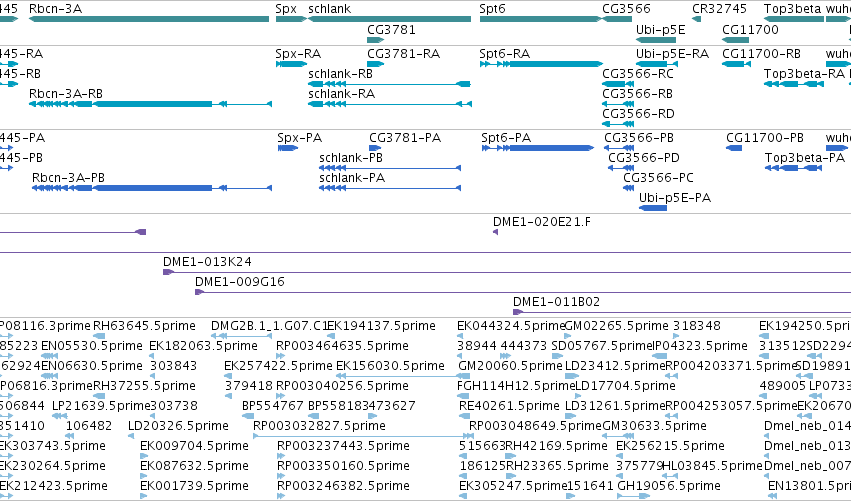Click the EK009704.5prime EST label

click(x=194, y=447)
